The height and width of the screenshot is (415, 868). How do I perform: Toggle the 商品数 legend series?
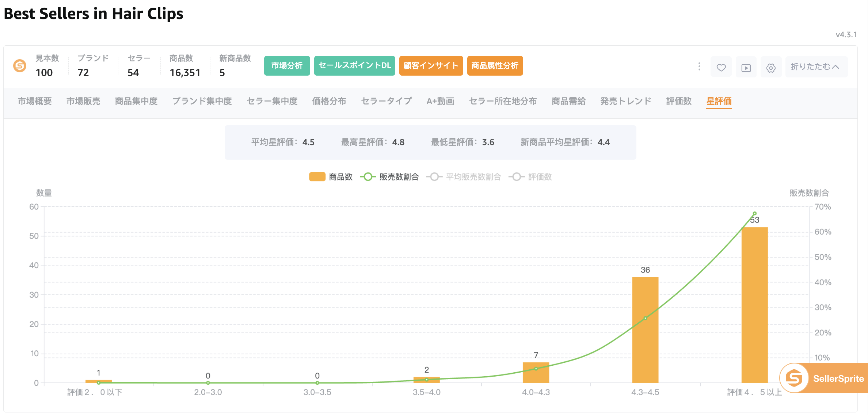coord(331,177)
